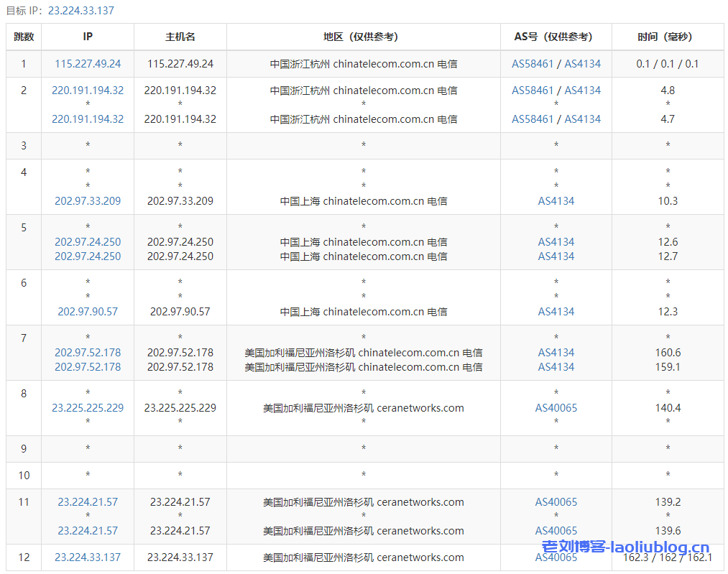Image resolution: width=728 pixels, height=574 pixels.
Task: Click the 跳数 column header
Action: [x=24, y=37]
